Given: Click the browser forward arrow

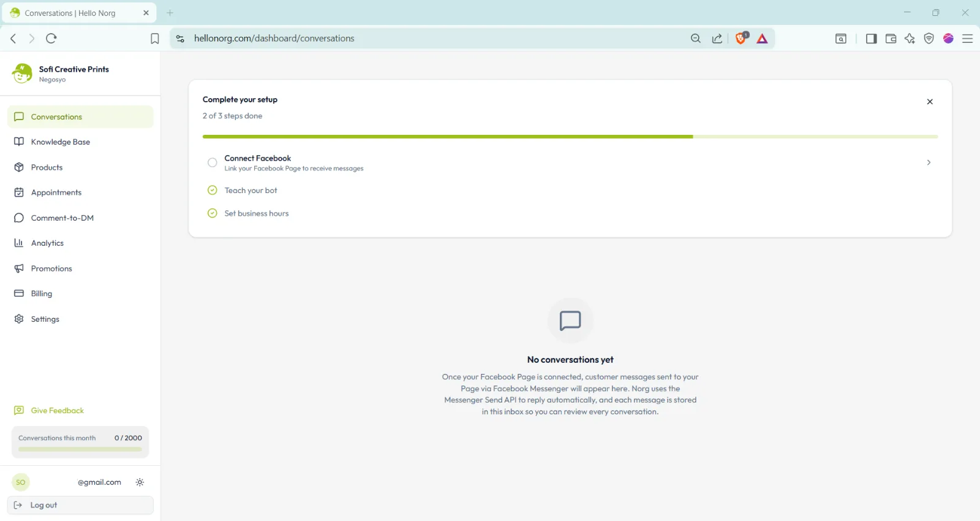Looking at the screenshot, I should point(32,39).
